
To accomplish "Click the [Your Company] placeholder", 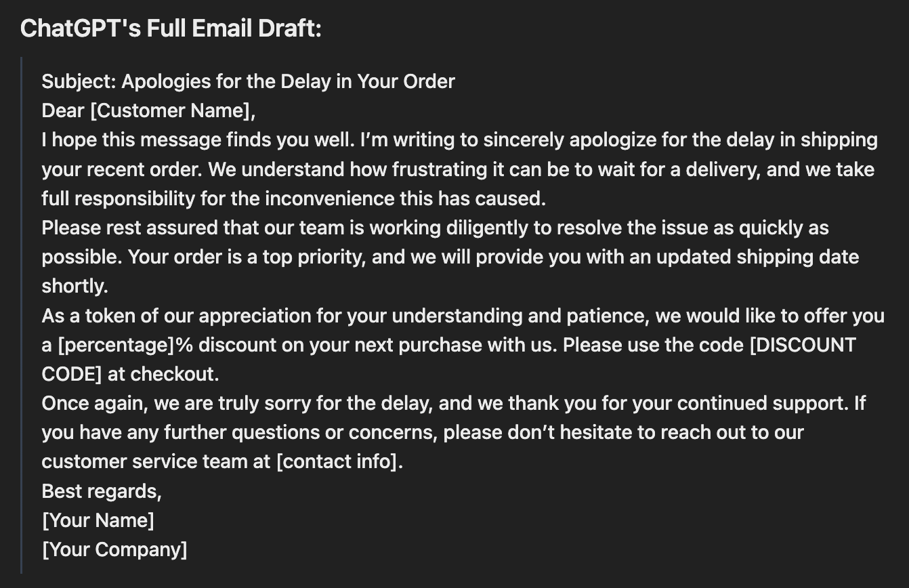I will tap(114, 549).
